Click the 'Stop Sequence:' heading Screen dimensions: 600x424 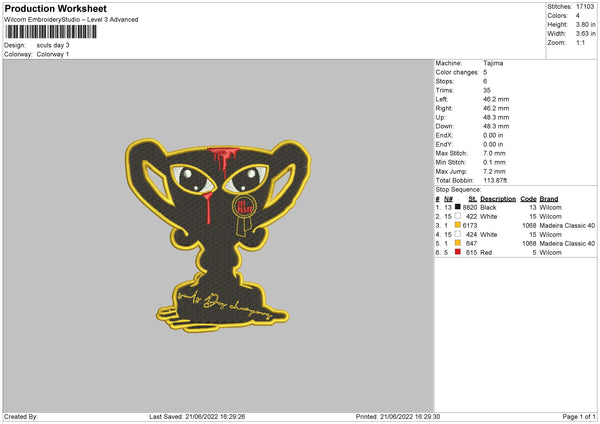(x=458, y=189)
